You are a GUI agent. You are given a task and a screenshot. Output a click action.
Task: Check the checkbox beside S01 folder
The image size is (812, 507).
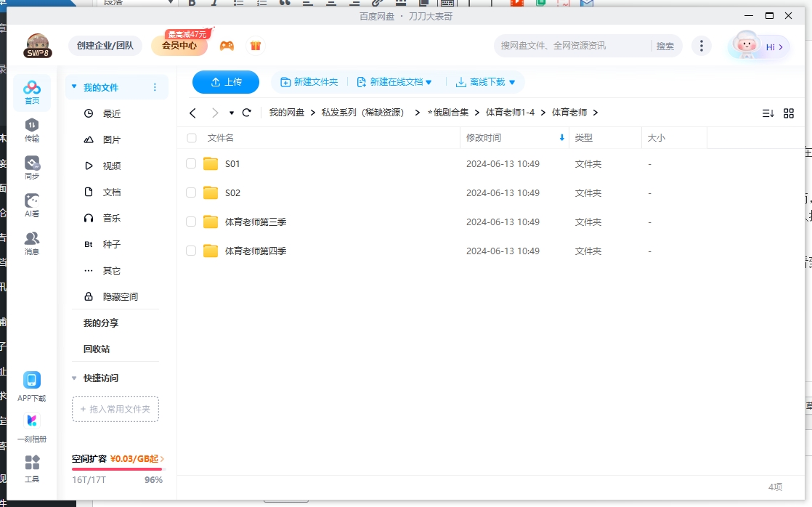(190, 163)
